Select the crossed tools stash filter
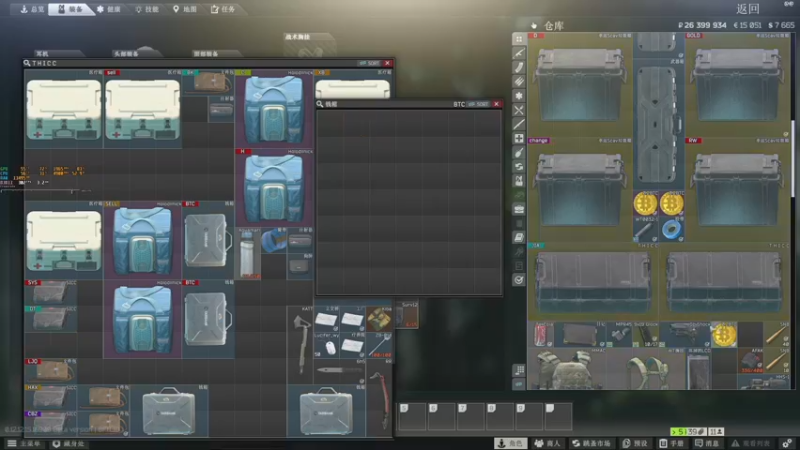The width and height of the screenshot is (800, 450). click(519, 110)
